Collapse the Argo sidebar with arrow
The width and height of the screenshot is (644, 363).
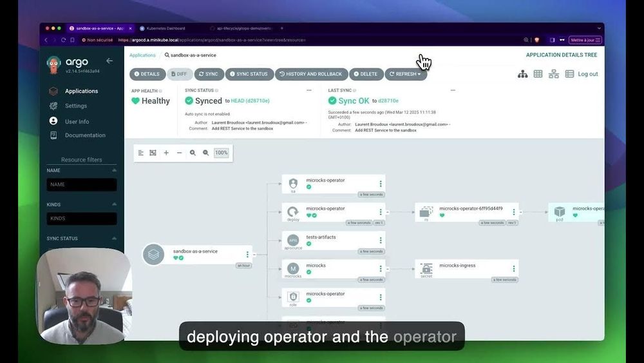pos(109,61)
